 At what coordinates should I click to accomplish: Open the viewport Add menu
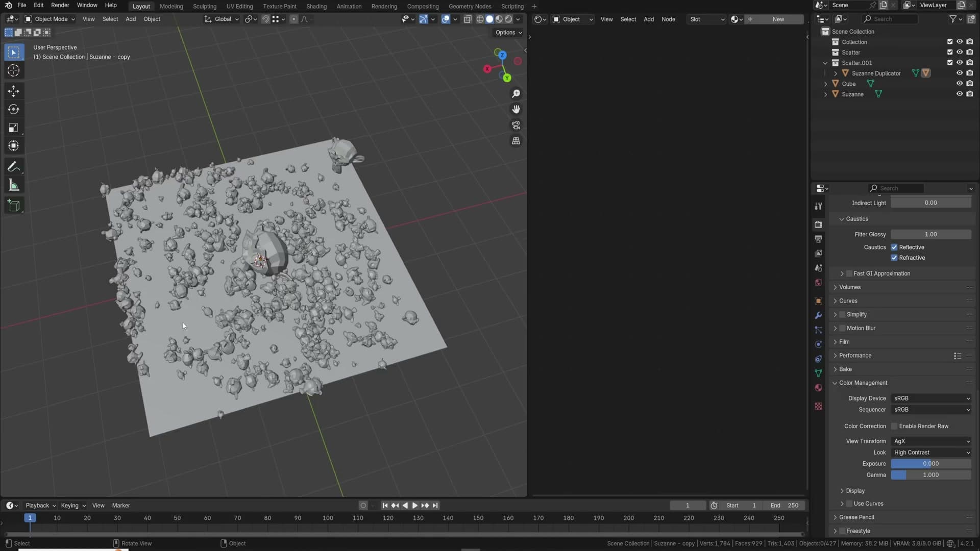tap(131, 19)
